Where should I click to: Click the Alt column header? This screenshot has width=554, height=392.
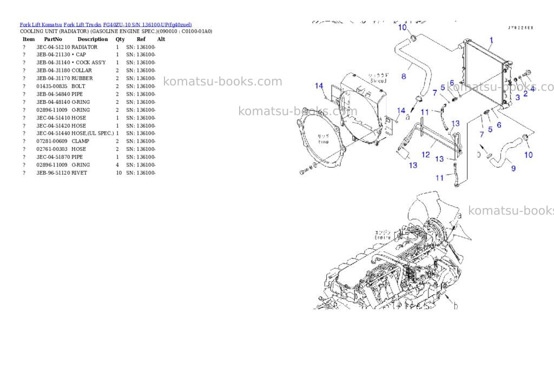tap(161, 39)
